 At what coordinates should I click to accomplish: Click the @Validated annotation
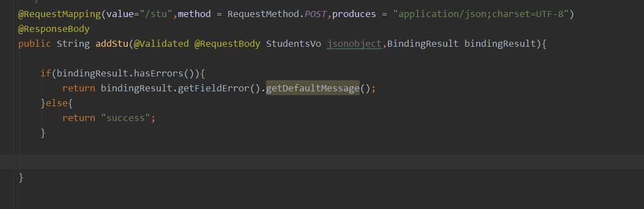161,44
